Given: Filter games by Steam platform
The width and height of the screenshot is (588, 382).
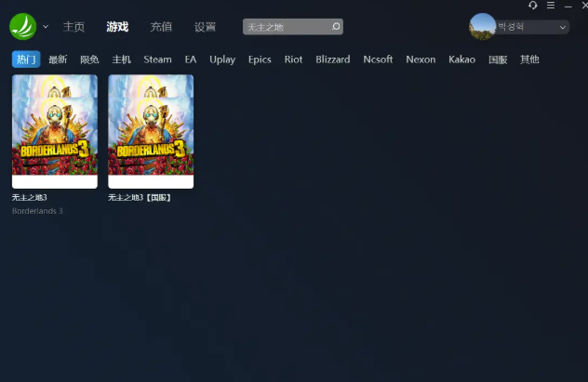Looking at the screenshot, I should tap(157, 59).
